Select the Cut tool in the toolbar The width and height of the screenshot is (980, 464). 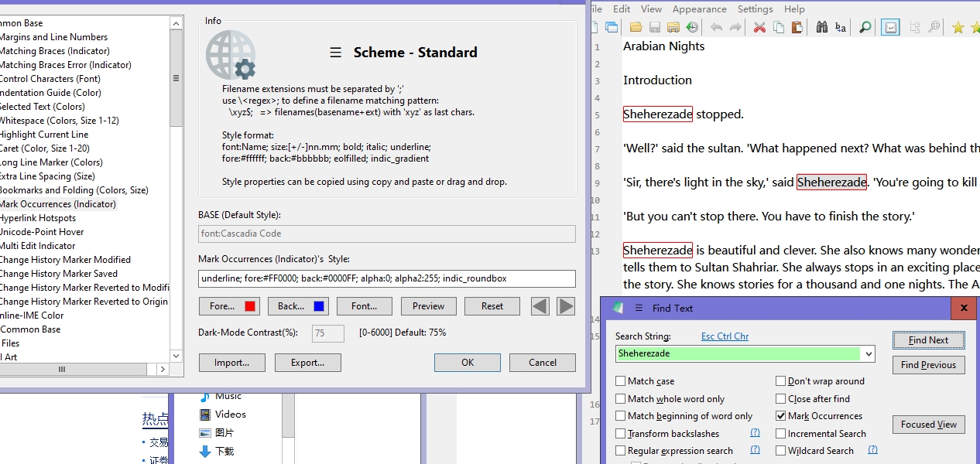760,26
